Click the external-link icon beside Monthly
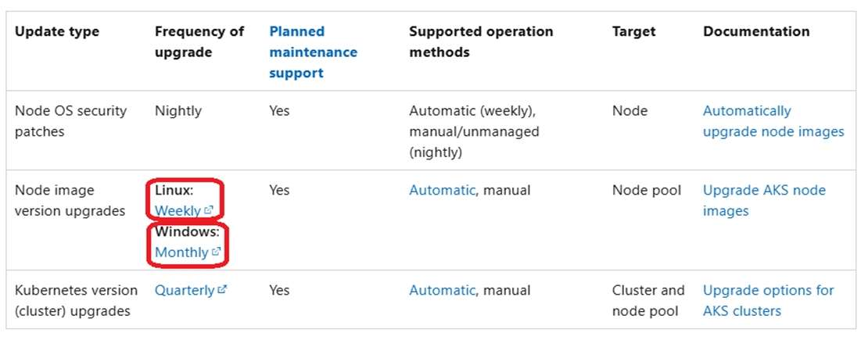Viewport: 868px width, 340px height. (217, 252)
